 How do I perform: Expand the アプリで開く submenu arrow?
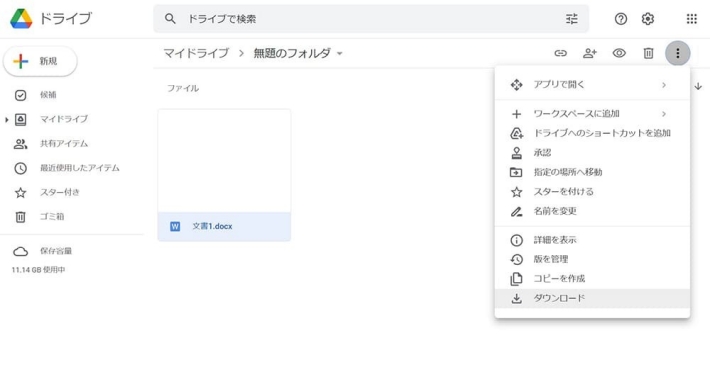[664, 85]
